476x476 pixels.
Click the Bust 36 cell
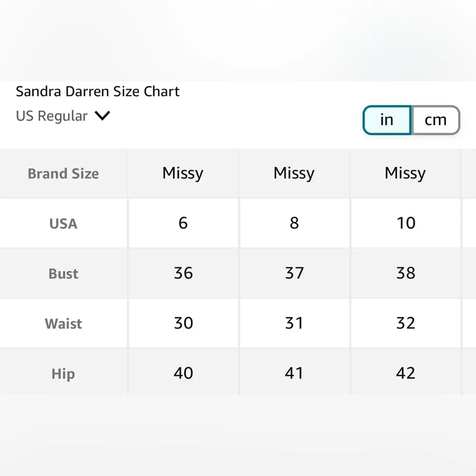tap(183, 273)
